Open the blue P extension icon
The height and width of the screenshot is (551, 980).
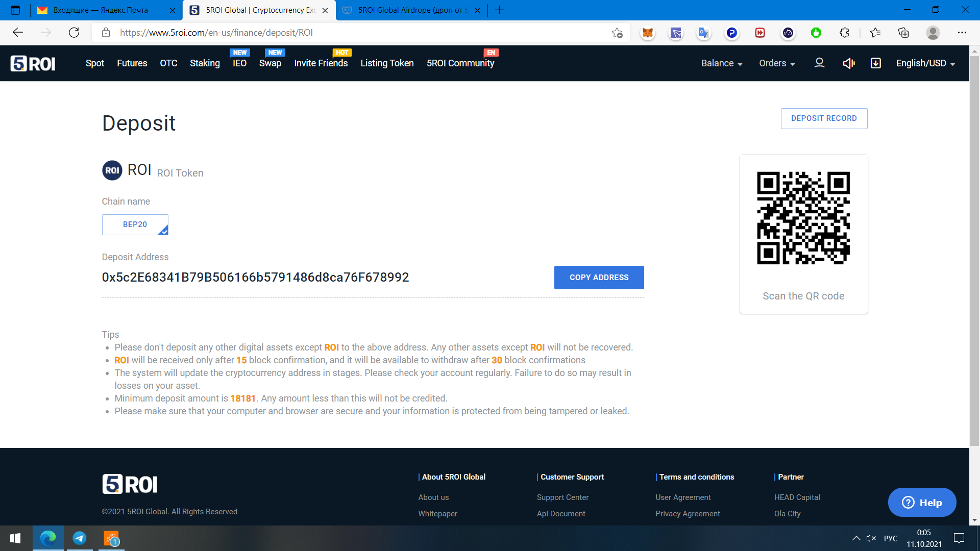(x=731, y=33)
